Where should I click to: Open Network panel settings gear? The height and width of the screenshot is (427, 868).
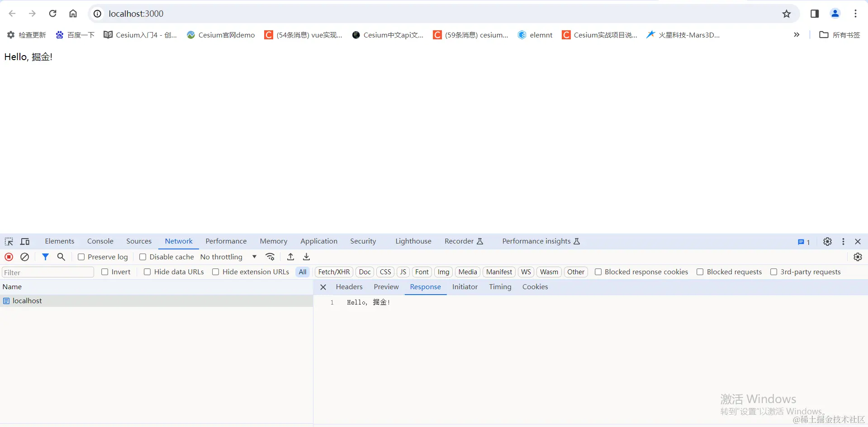coord(858,257)
